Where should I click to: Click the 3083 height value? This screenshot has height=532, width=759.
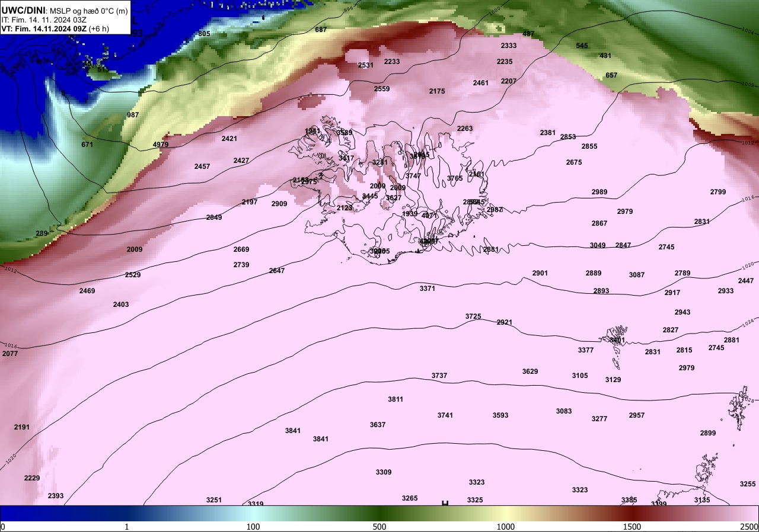pos(564,411)
